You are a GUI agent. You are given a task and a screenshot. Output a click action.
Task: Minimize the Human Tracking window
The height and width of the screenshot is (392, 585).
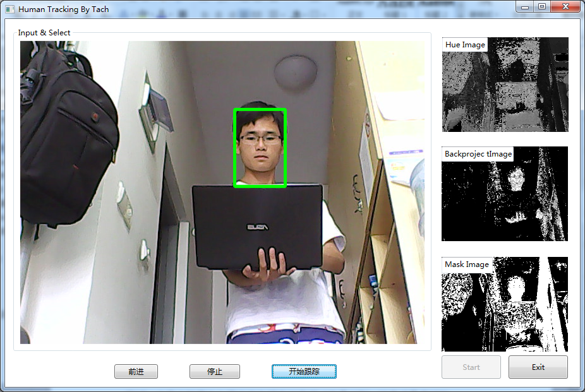pos(526,6)
